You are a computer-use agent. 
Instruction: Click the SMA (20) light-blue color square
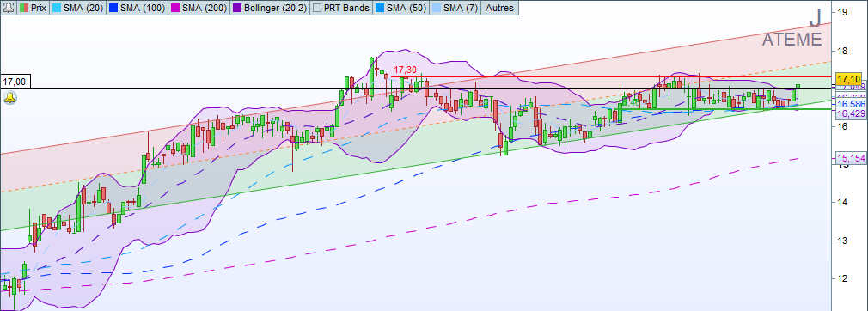(x=56, y=8)
